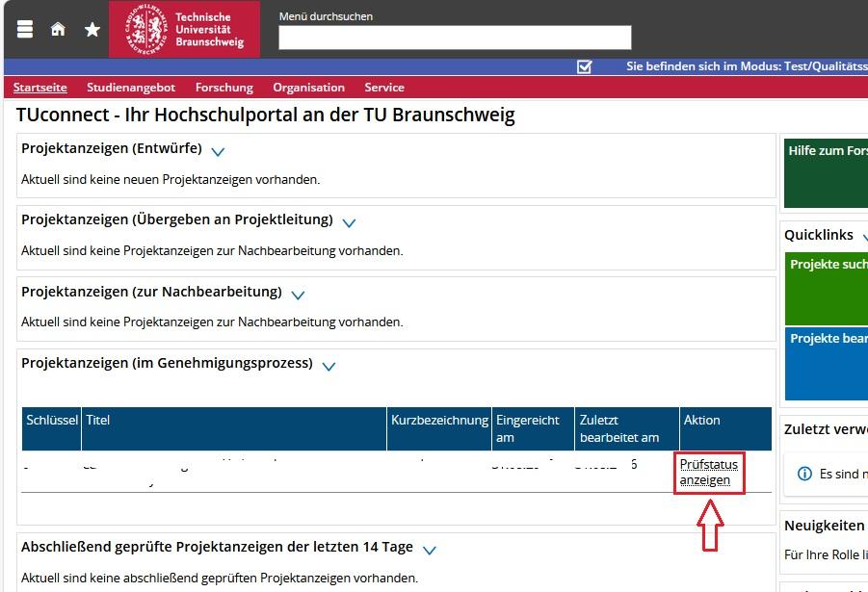Toggle the test mode checkbox icon
The height and width of the screenshot is (592, 868).
tap(584, 66)
